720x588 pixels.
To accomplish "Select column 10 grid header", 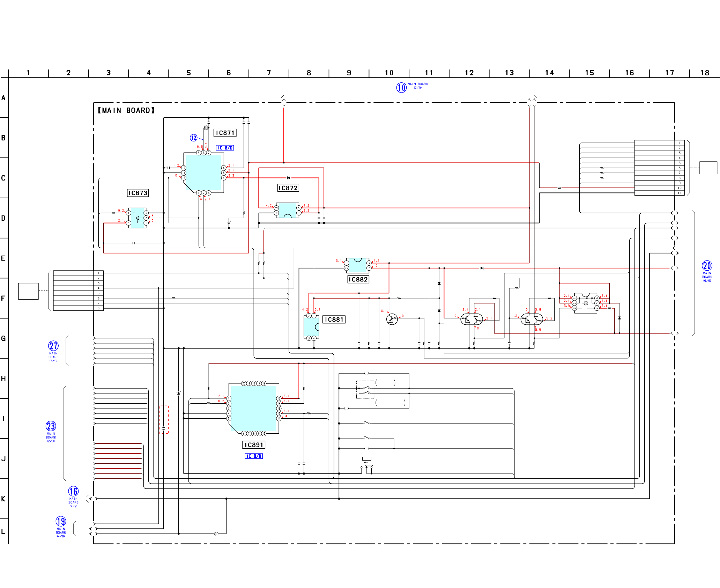I will tap(389, 73).
